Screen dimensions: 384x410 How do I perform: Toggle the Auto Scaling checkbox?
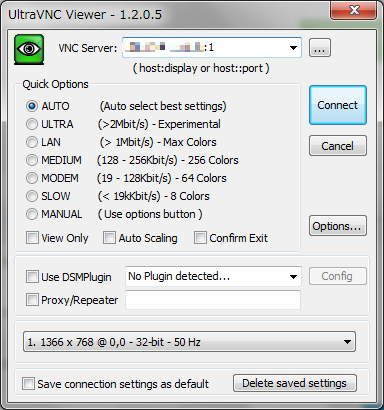pos(109,238)
